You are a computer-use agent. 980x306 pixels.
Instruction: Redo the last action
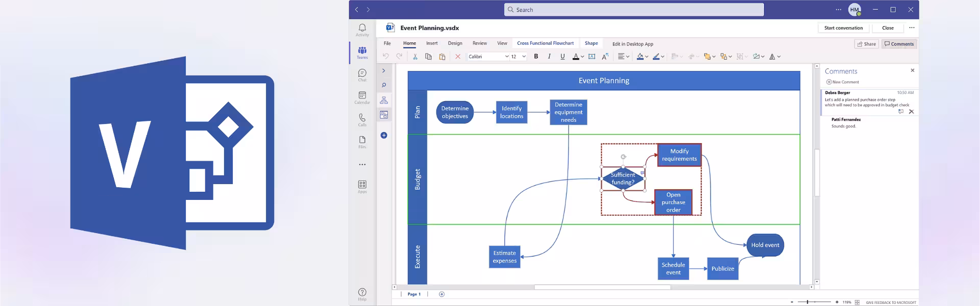(399, 57)
